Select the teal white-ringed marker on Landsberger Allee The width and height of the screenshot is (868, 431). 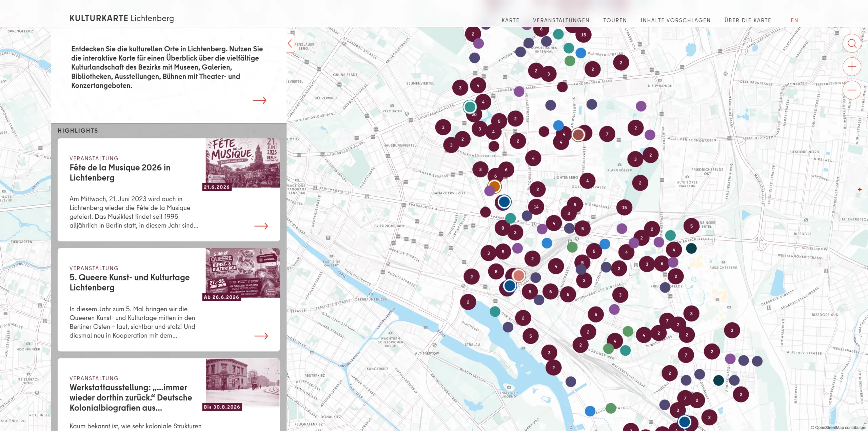point(470,107)
